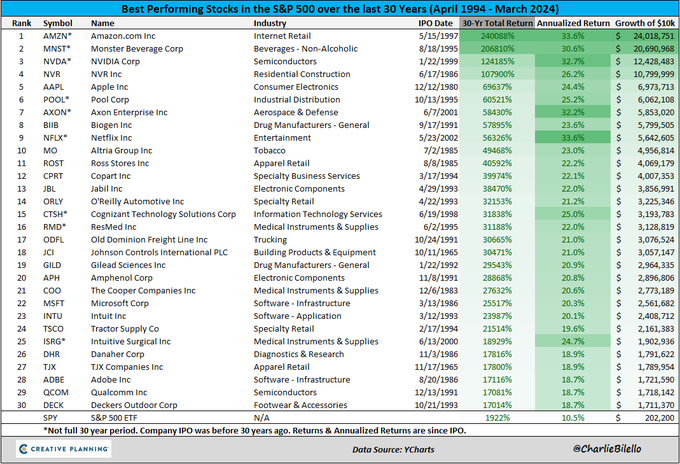Click the chart title banner

pos(340,9)
